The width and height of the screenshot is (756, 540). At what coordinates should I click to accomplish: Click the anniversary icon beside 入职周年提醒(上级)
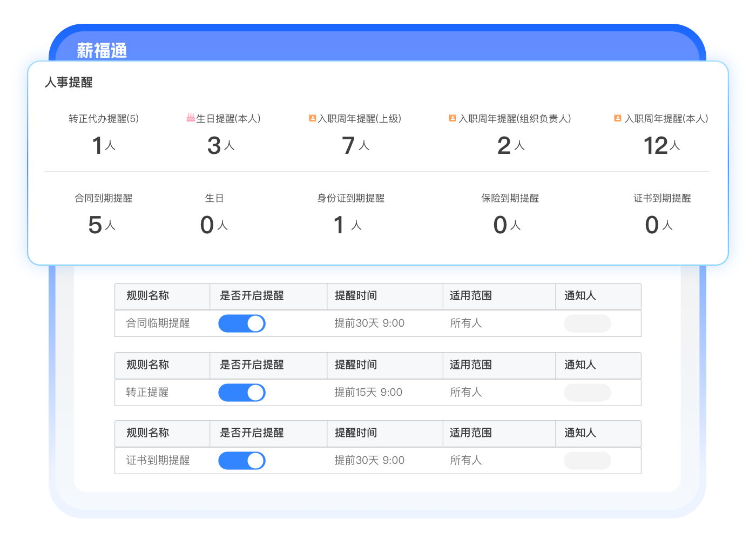pyautogui.click(x=312, y=118)
